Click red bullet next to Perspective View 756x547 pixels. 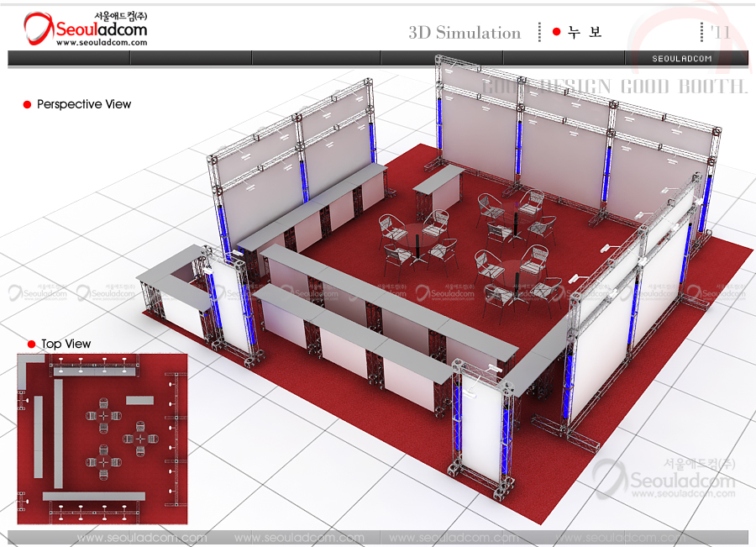point(27,105)
